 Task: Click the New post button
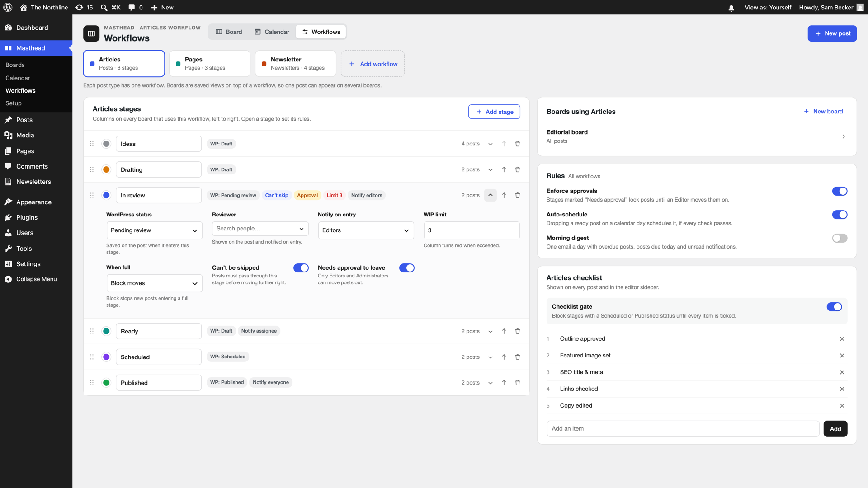pyautogui.click(x=832, y=33)
